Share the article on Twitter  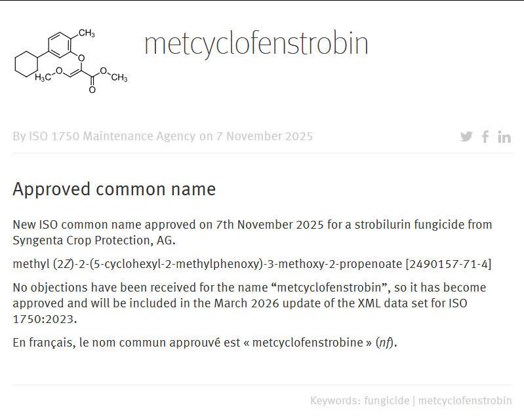[466, 136]
